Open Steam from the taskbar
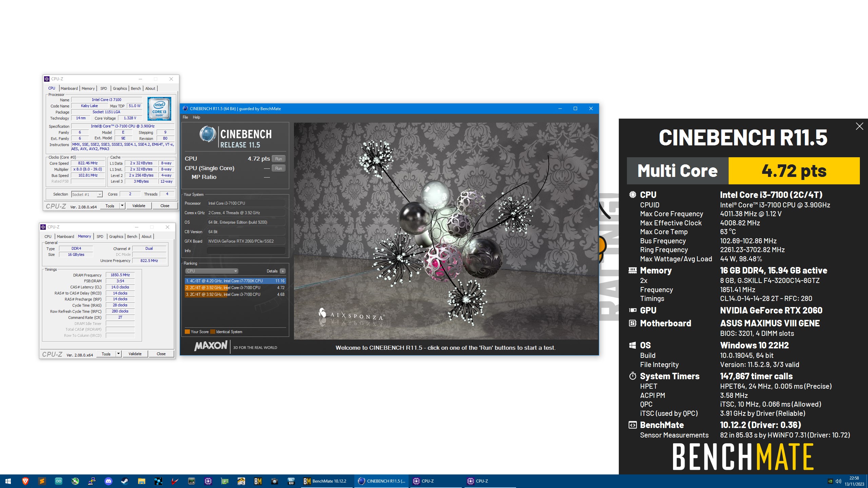This screenshot has height=488, width=868. click(x=125, y=481)
